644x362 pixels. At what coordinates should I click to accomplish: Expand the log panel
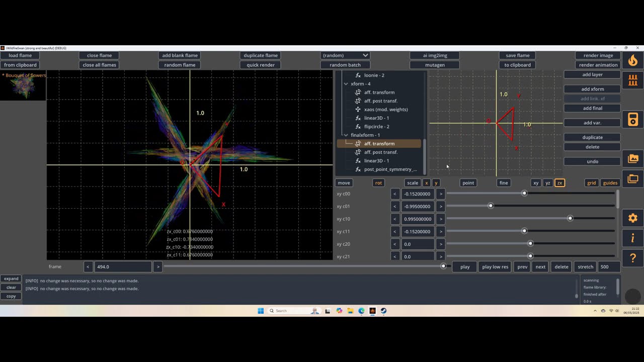tap(11, 279)
